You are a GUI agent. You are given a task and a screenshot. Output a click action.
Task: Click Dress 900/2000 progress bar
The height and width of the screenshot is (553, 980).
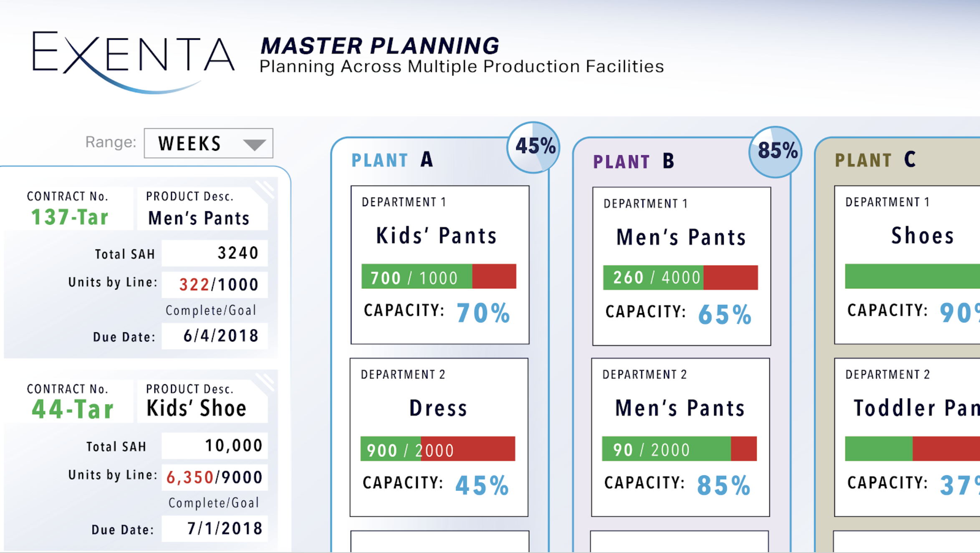pos(438,449)
